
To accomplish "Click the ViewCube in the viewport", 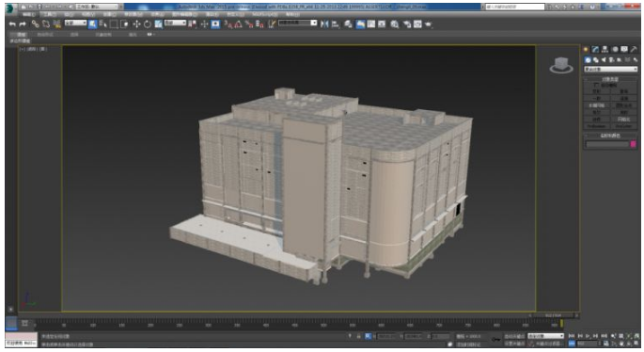I will 561,65.
